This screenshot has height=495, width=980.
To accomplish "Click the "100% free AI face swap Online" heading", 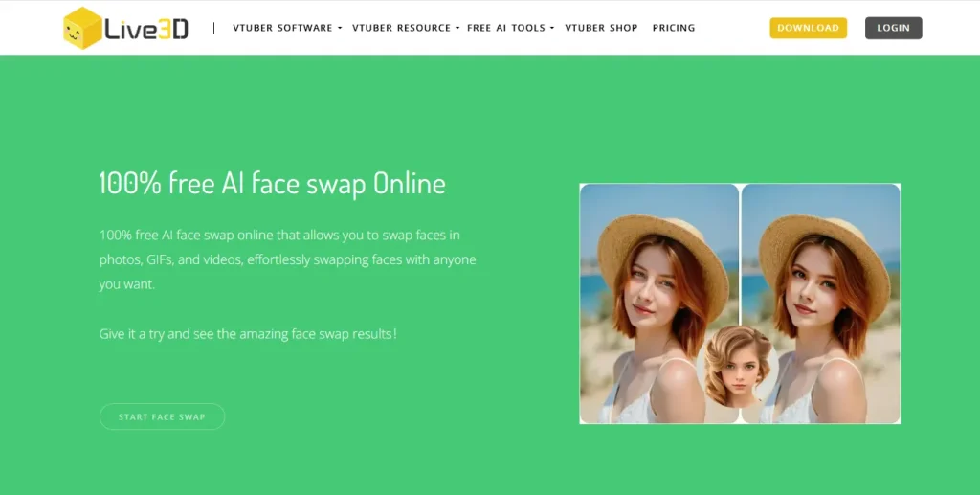I will tap(272, 183).
